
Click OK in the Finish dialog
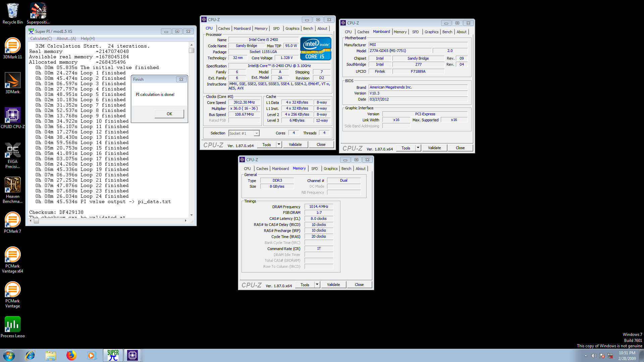coord(169,114)
